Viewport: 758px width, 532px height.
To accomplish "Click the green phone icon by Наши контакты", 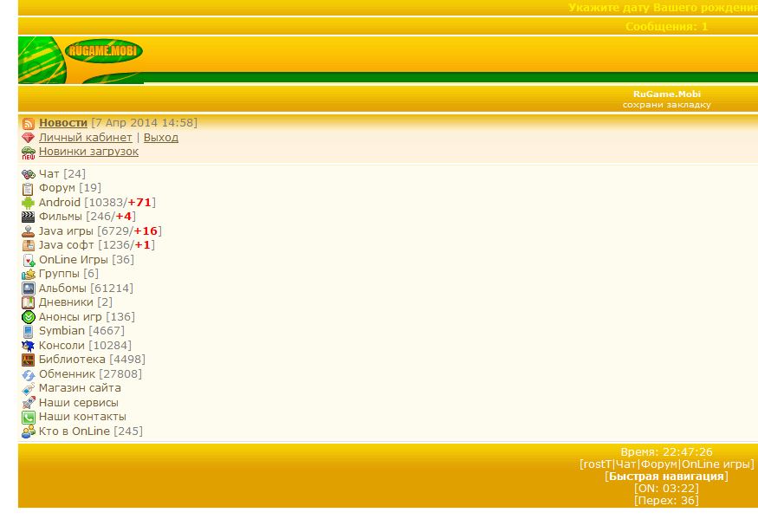I will point(29,417).
